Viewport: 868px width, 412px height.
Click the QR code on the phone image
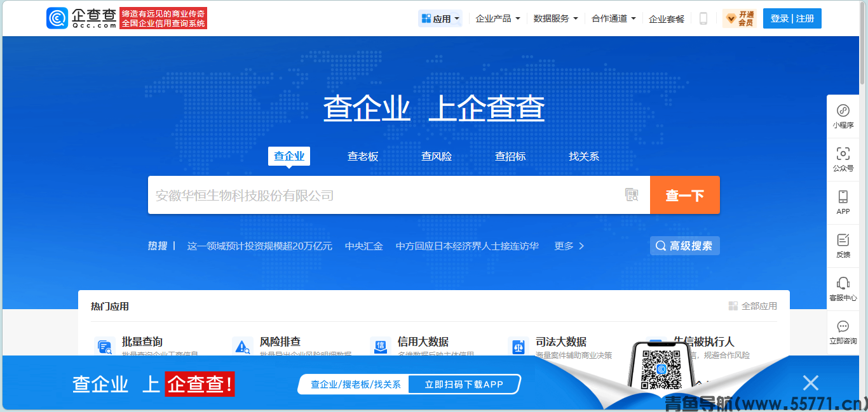pos(661,369)
